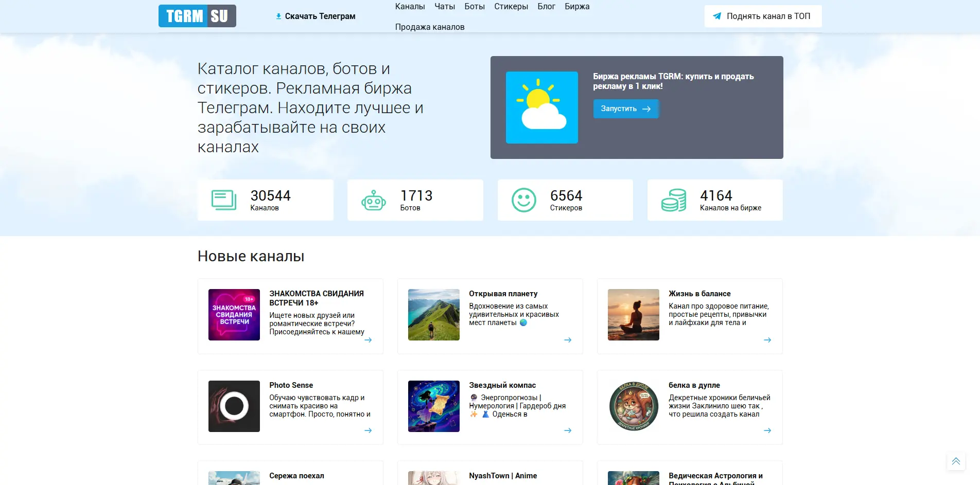Open the Каналы menu item
This screenshot has width=980, height=485.
[x=409, y=6]
